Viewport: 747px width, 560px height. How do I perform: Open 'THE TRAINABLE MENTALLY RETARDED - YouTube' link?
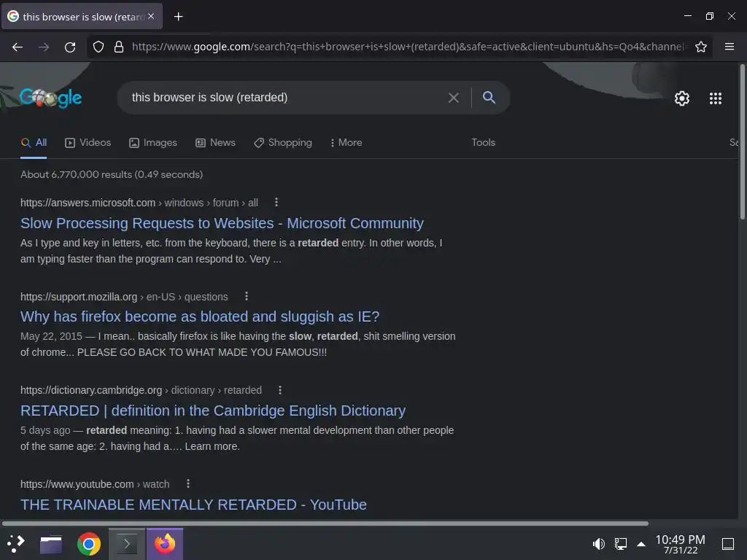coord(193,505)
